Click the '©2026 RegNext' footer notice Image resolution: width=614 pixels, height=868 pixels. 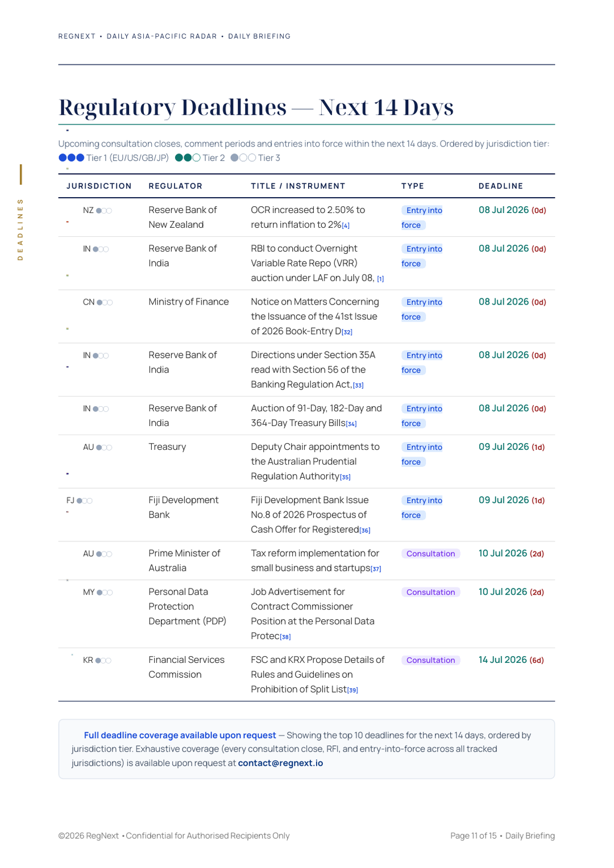[89, 836]
